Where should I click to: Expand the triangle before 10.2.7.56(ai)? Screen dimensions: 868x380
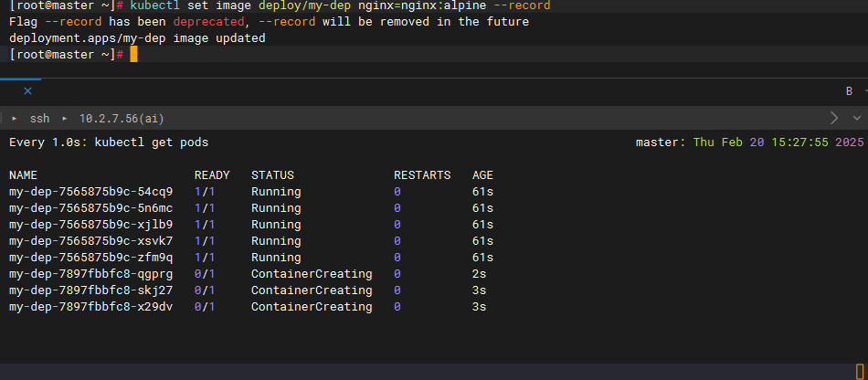(x=65, y=119)
